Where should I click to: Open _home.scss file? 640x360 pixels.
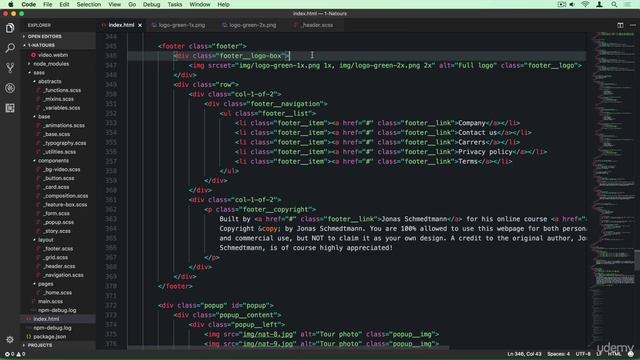tap(58, 293)
